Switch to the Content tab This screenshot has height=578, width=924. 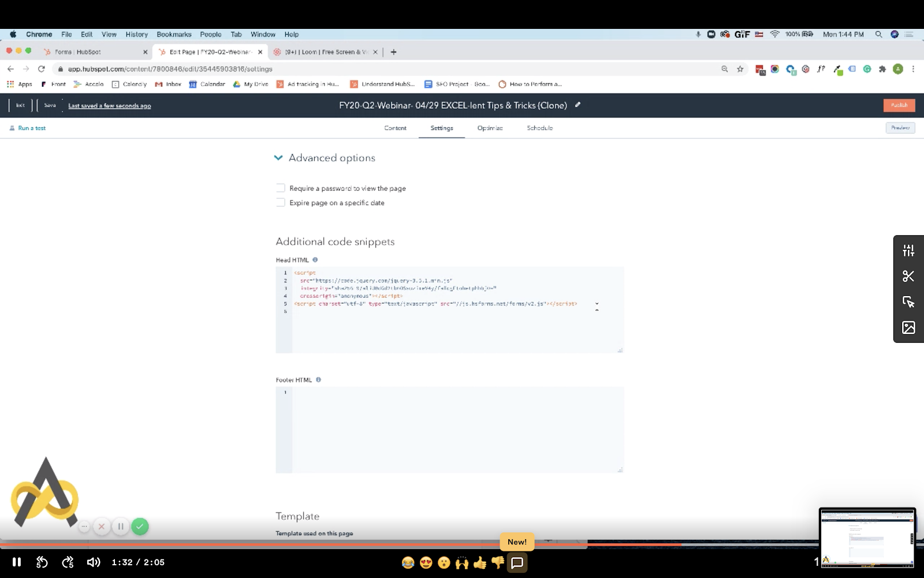(x=396, y=128)
